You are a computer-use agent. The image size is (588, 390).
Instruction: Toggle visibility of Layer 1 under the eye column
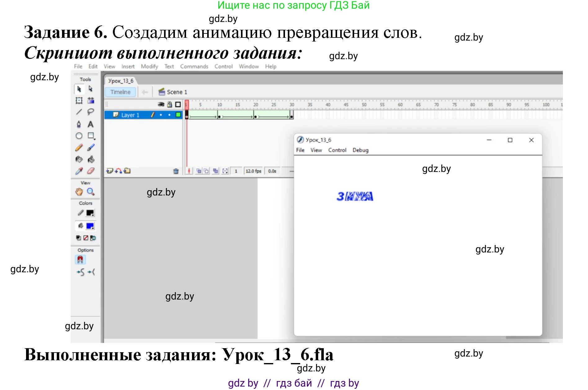click(161, 115)
